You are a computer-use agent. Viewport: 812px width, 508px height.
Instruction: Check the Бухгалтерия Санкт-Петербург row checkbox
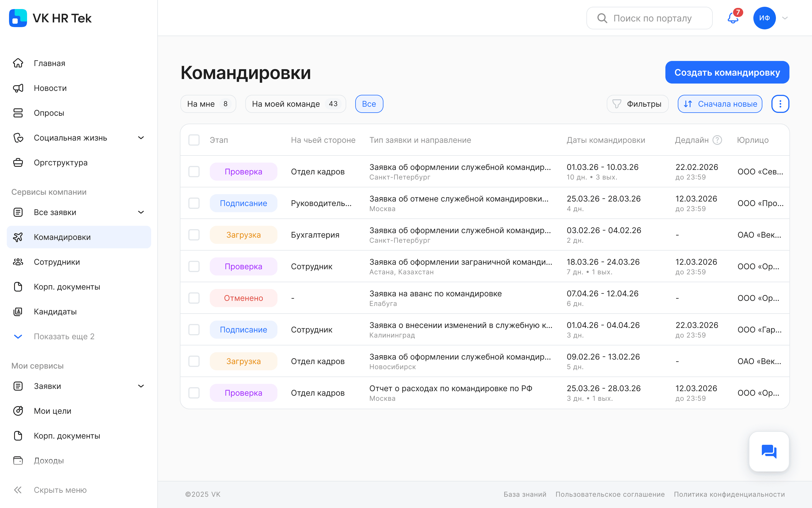194,235
